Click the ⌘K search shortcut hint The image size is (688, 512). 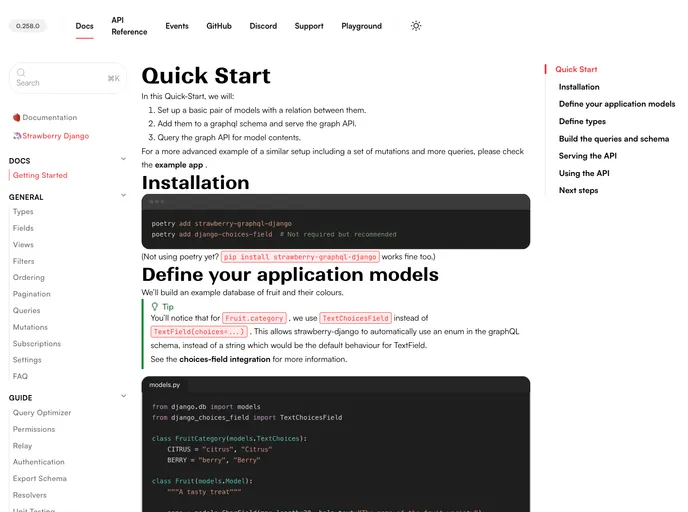pos(114,78)
